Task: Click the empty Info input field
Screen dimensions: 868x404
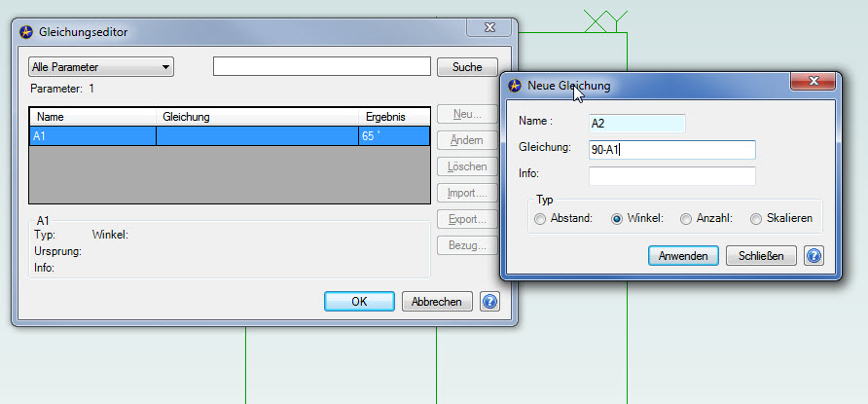Action: 672,176
